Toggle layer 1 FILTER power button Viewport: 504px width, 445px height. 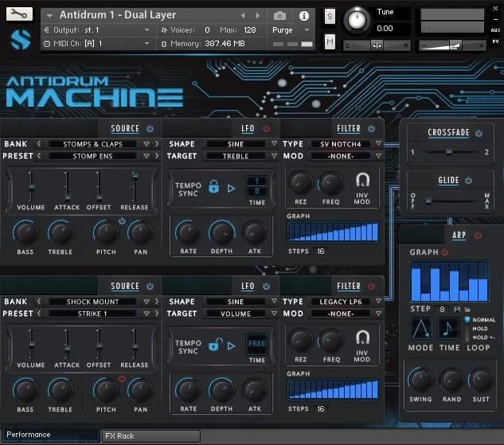coord(371,128)
